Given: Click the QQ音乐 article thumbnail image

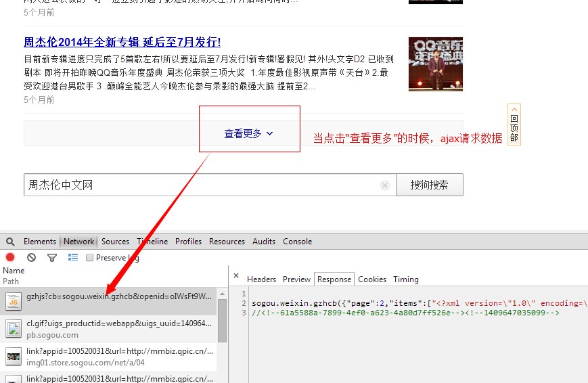Looking at the screenshot, I should click(436, 64).
